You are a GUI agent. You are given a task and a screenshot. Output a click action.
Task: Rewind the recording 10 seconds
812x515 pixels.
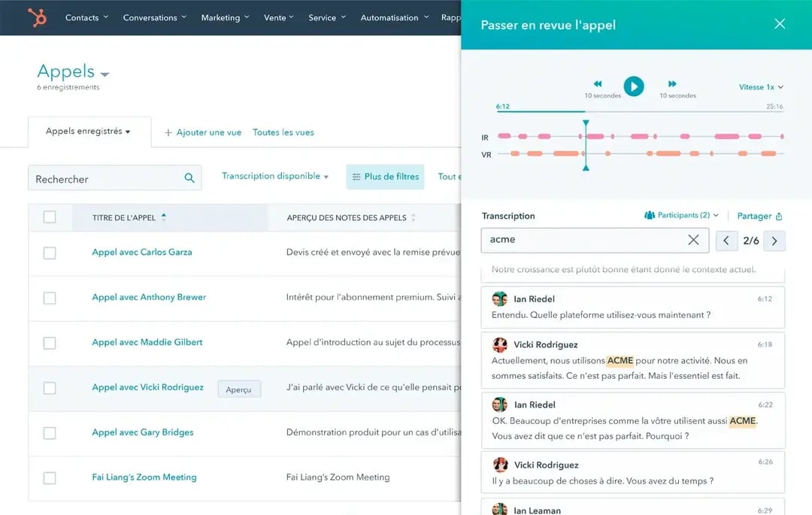coord(598,84)
